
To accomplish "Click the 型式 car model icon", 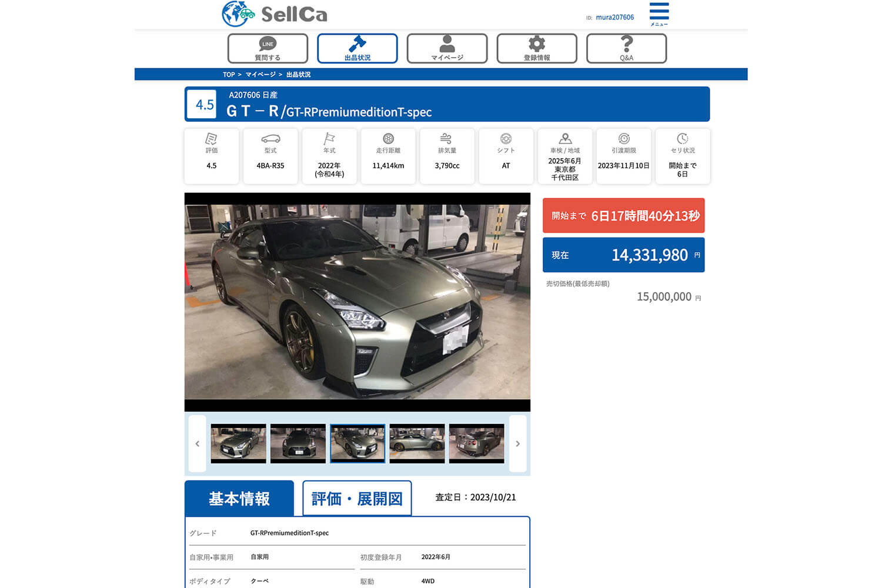I will pyautogui.click(x=270, y=139).
